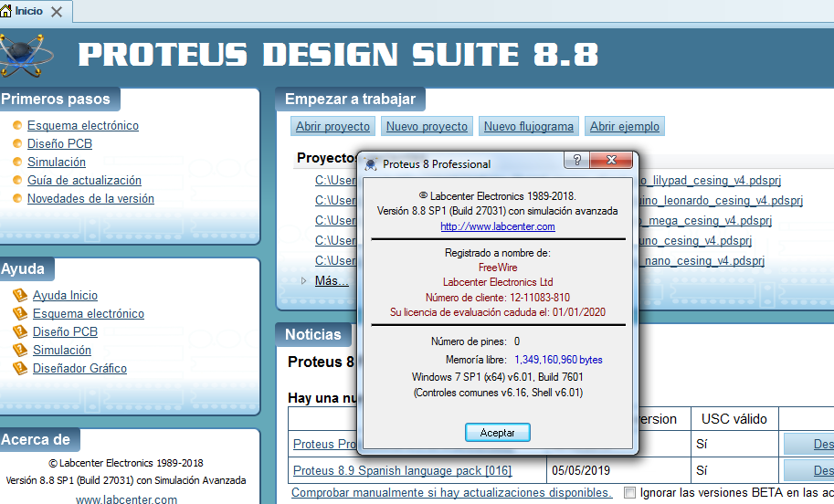Click the Inicio tab home icon
834x504 pixels.
click(x=5, y=10)
